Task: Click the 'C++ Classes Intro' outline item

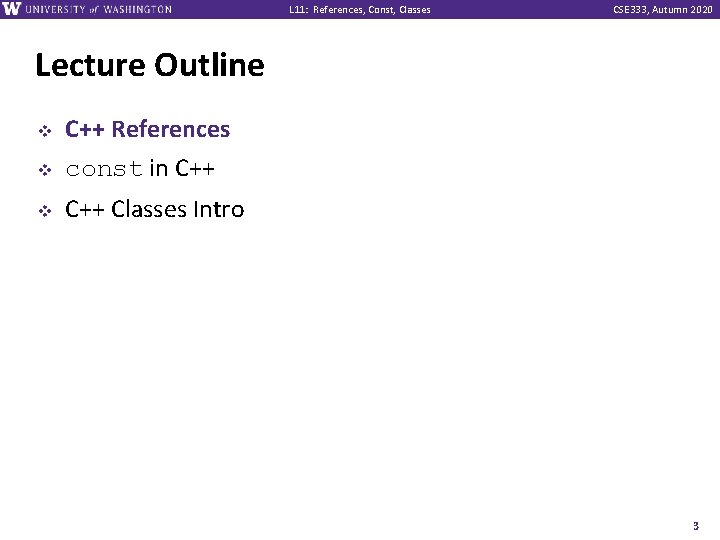Action: point(155,209)
